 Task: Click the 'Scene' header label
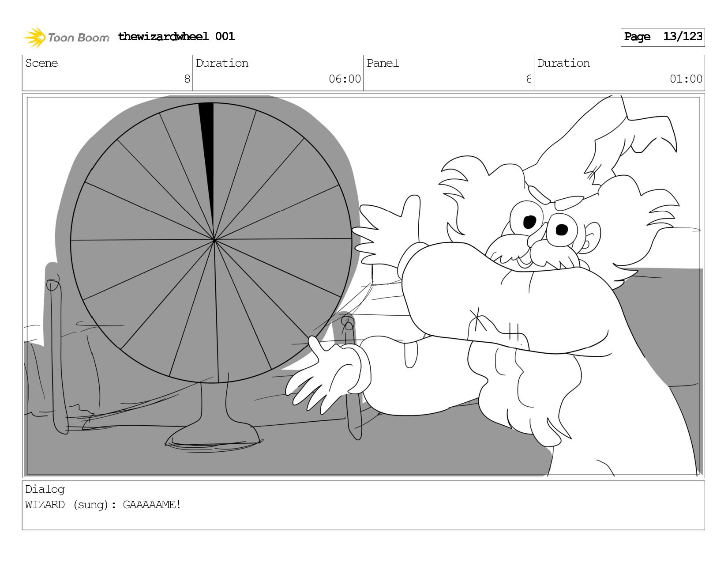(x=41, y=63)
